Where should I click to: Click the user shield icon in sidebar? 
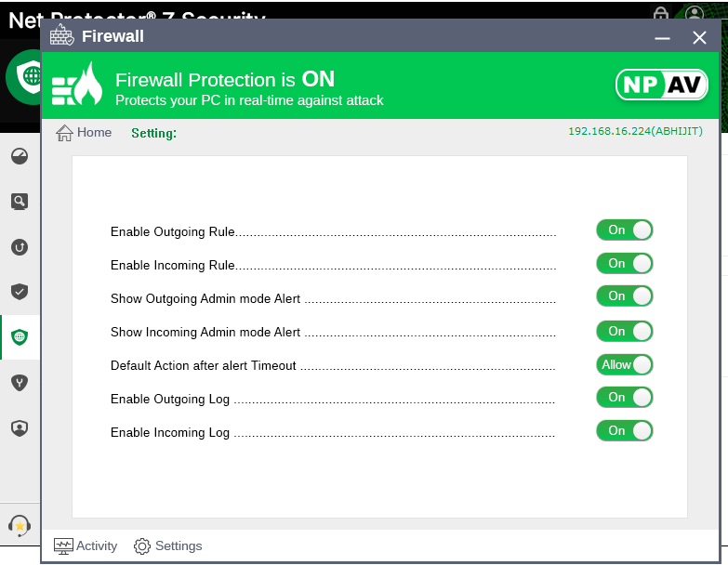(20, 427)
